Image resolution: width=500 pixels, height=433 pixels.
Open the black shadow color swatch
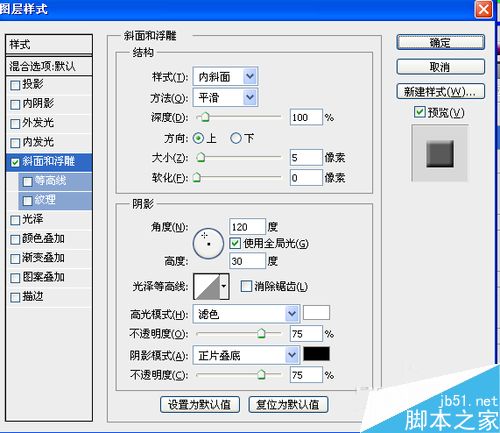click(x=316, y=354)
